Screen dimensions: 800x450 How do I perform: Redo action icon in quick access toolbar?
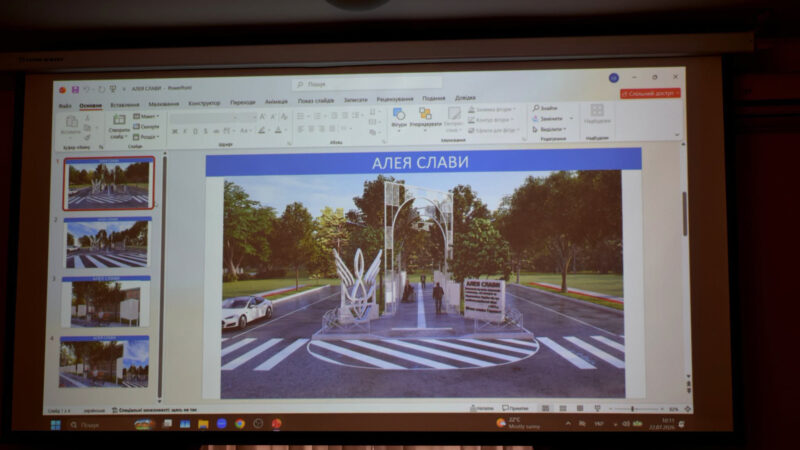[x=101, y=90]
